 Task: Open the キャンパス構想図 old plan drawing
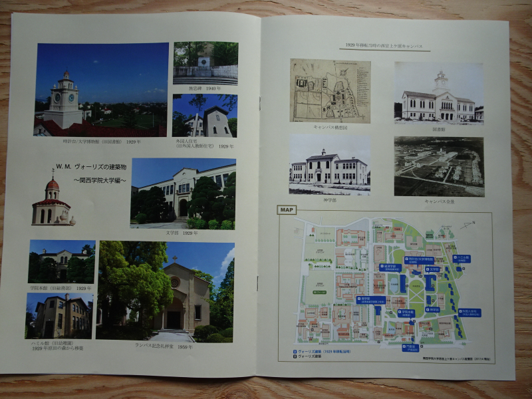330,90
